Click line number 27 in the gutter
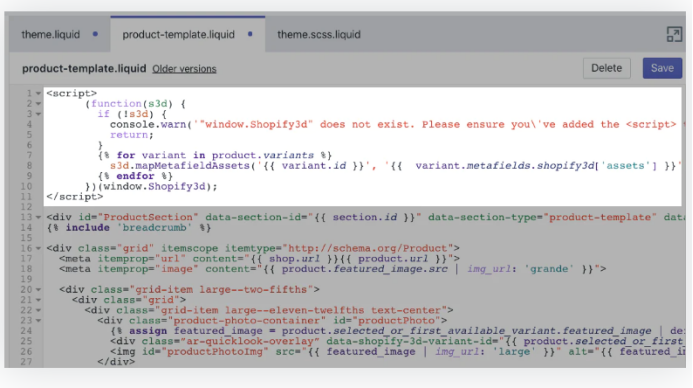 (x=26, y=362)
